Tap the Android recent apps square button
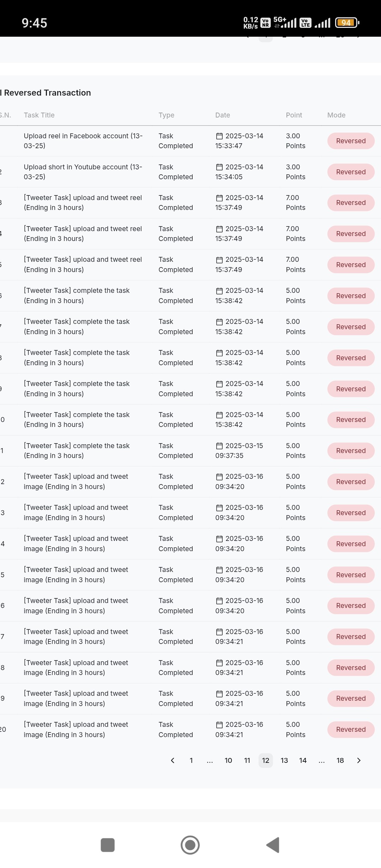 click(108, 845)
